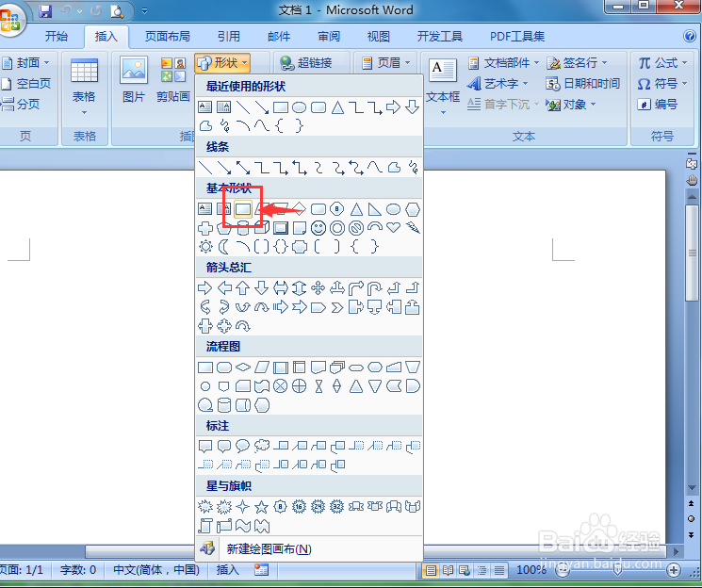Choose the cross shape in basic shapes
Viewport: 702px width, 588px height.
click(x=205, y=228)
